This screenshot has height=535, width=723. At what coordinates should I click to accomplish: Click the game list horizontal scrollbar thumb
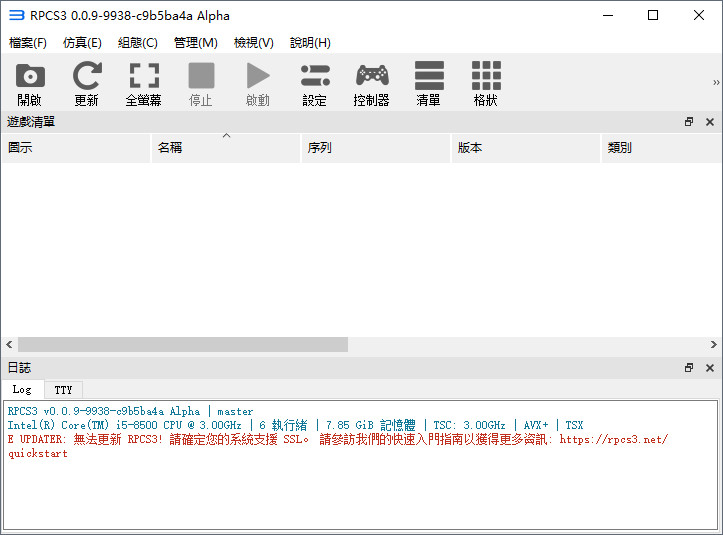click(x=182, y=344)
